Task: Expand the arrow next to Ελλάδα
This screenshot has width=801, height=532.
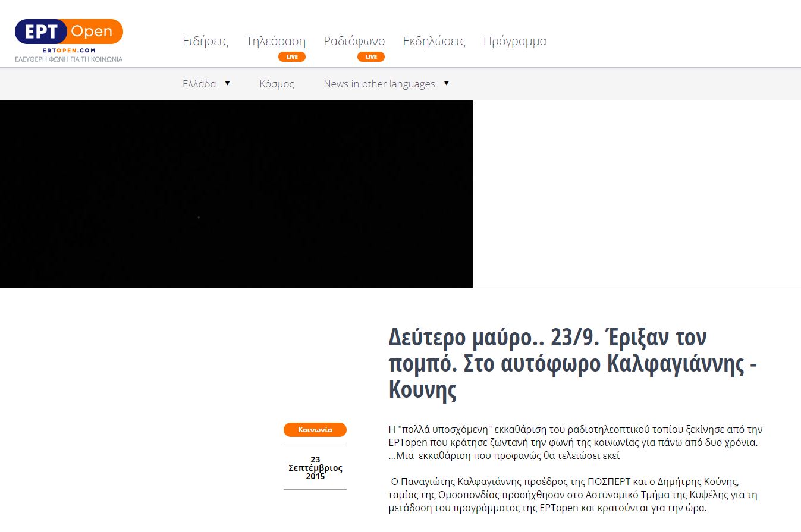Action: (227, 83)
